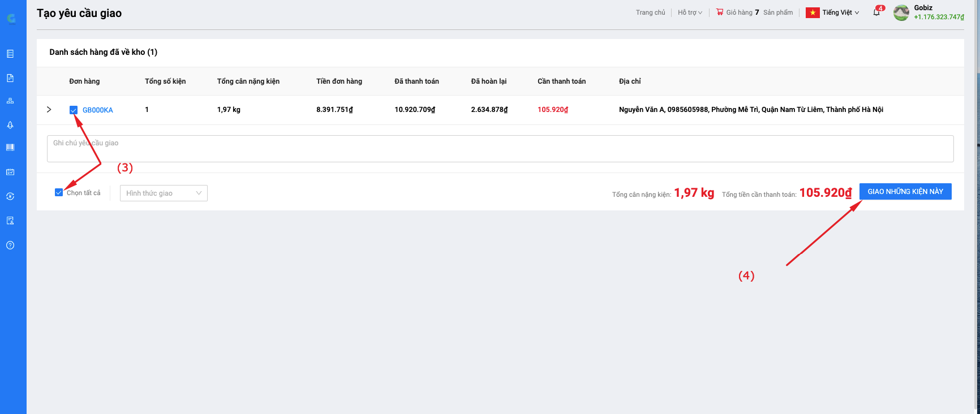The height and width of the screenshot is (414, 980).
Task: Open the GB000KA order link
Action: tap(98, 110)
